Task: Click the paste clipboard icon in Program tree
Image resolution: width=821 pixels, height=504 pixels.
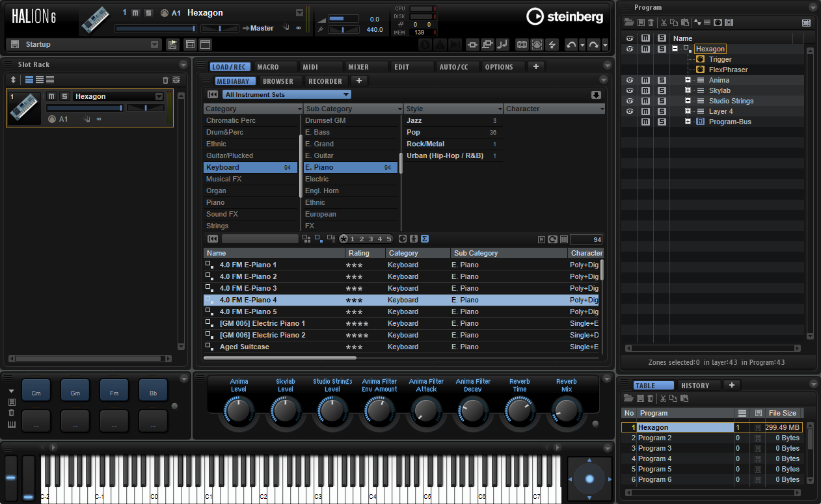Action: click(684, 23)
